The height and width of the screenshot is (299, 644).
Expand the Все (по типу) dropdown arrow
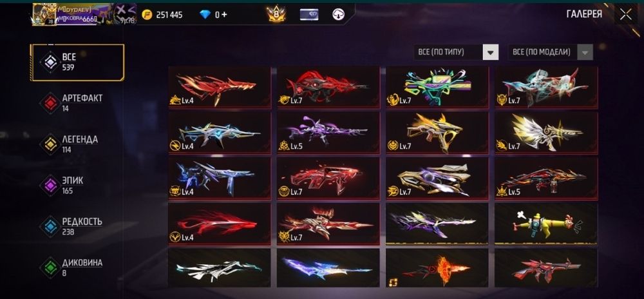(490, 52)
